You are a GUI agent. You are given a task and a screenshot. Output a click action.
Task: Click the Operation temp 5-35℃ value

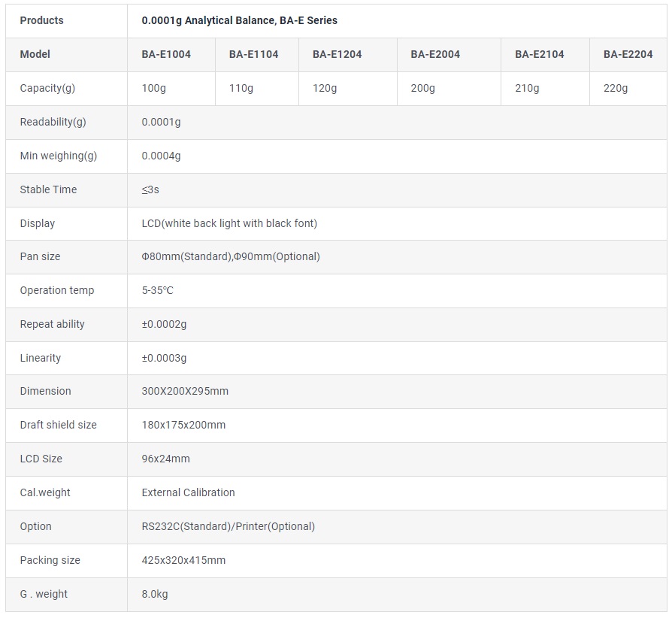[157, 290]
